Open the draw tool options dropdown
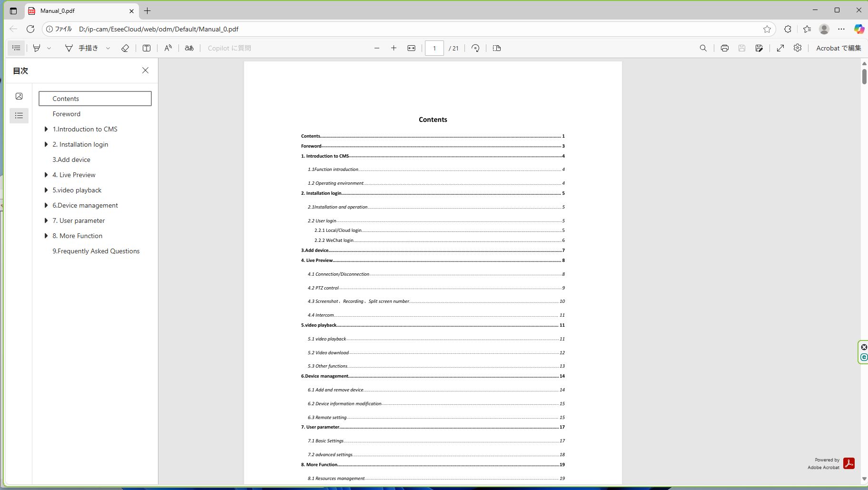 click(x=108, y=48)
